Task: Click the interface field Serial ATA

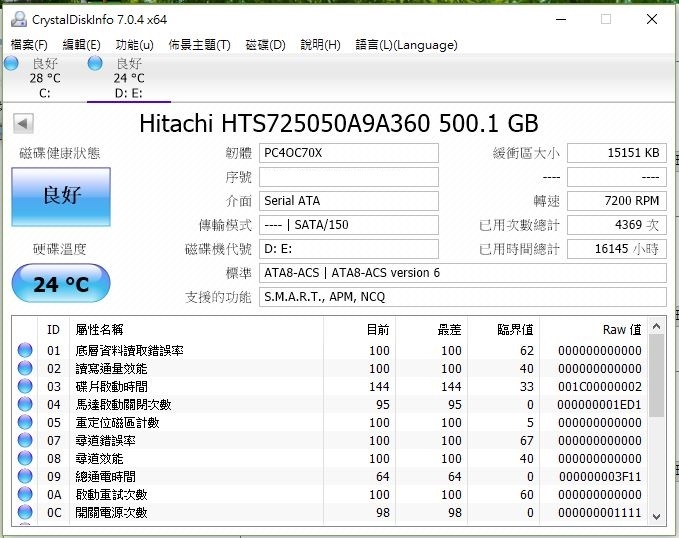Action: (349, 201)
